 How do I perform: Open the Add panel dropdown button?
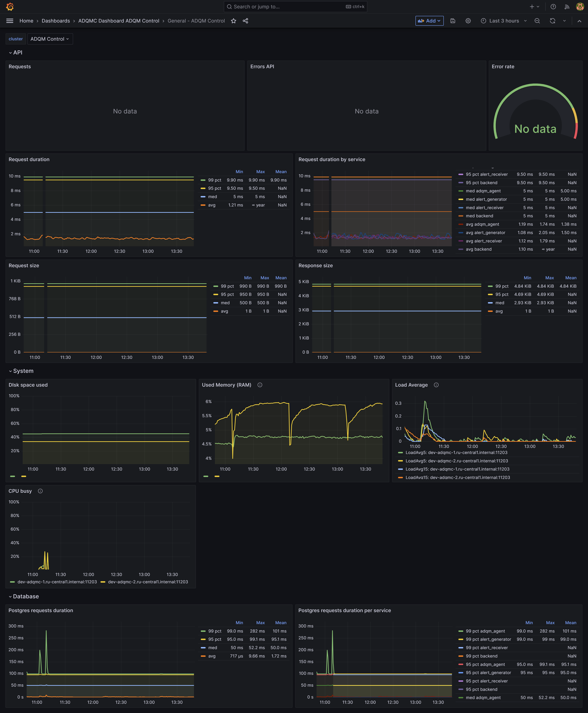tap(429, 21)
